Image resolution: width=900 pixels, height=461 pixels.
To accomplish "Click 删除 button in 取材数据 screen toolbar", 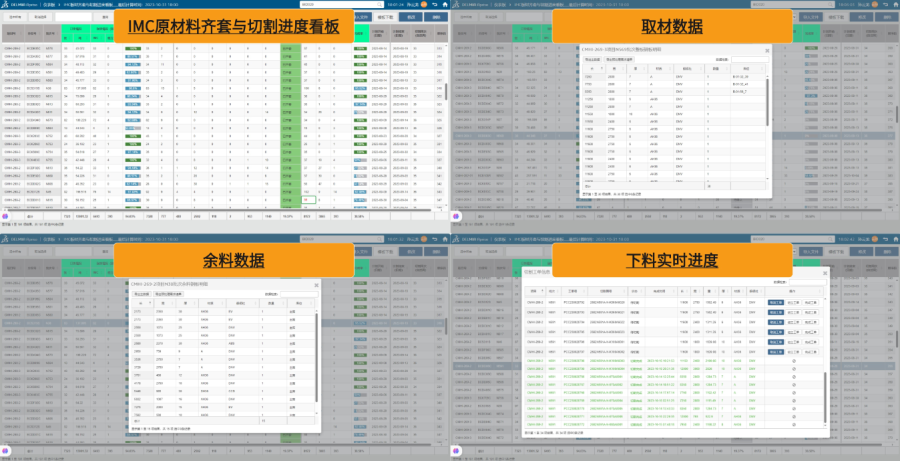I will (886, 17).
